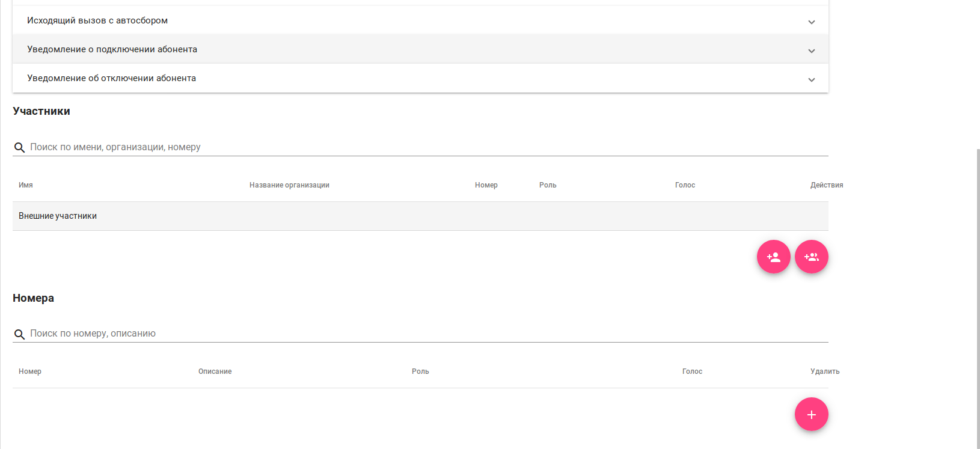Expand "Уведомление о подключении абонента" panel
The height and width of the screenshot is (449, 980).
811,50
